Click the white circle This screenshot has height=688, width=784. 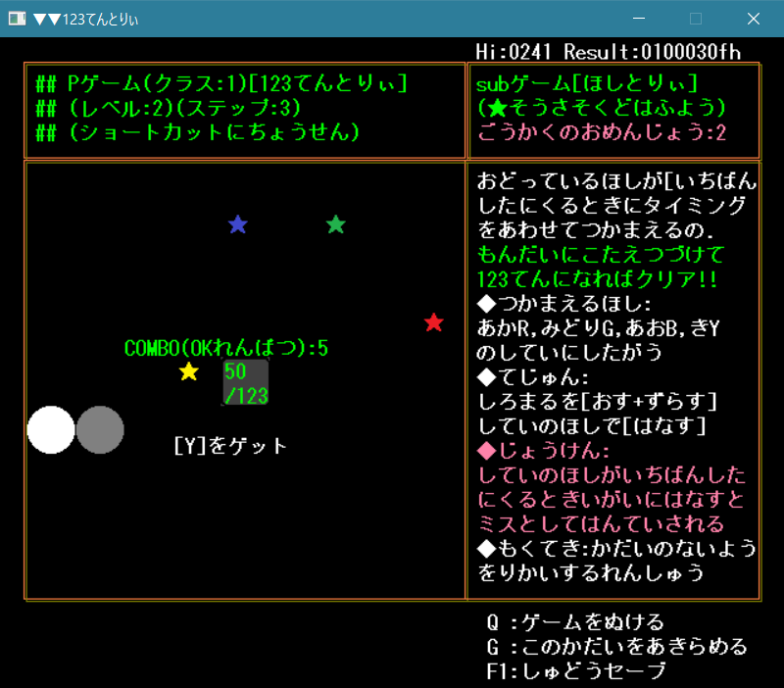pos(51,430)
